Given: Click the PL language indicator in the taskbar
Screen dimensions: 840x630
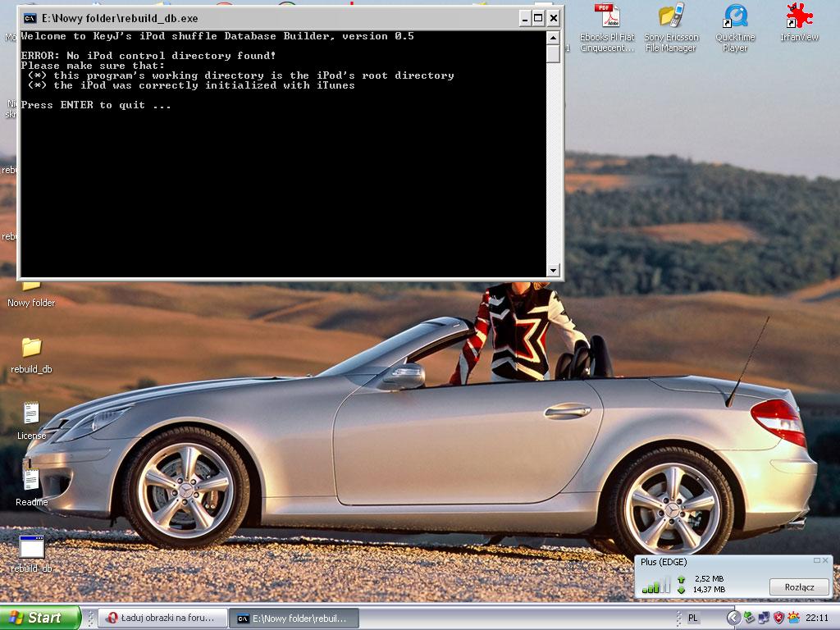Looking at the screenshot, I should (692, 619).
